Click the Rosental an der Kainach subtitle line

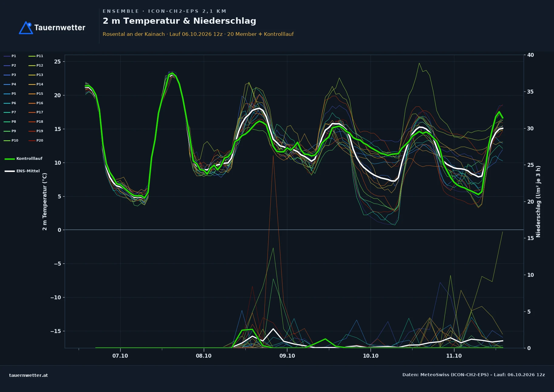tap(198, 34)
